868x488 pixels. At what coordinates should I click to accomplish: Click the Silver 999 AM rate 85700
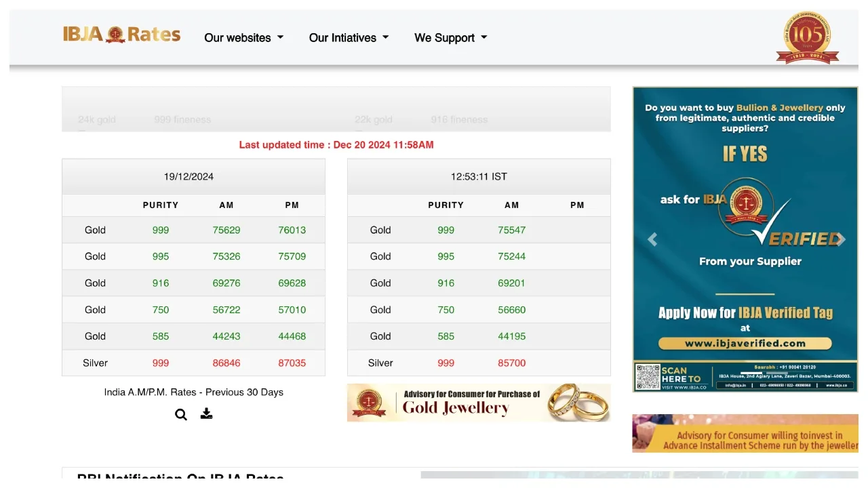(x=511, y=363)
